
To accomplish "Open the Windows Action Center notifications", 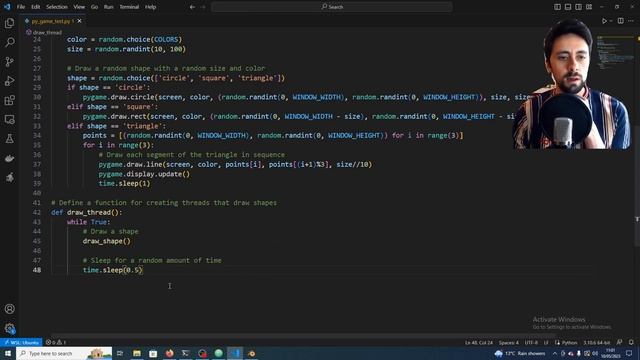I will [629, 353].
